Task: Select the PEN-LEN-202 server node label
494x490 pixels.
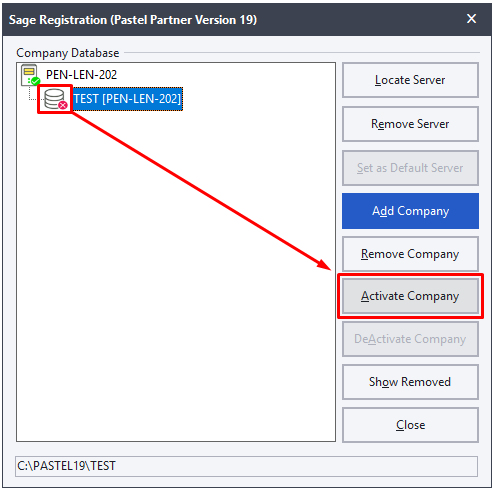Action: 81,75
